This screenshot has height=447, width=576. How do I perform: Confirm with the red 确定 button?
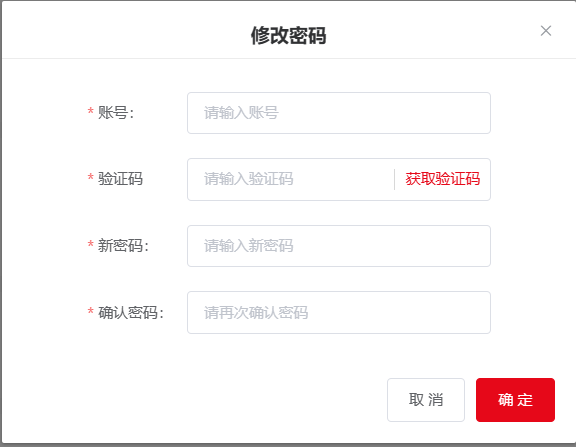(x=515, y=400)
